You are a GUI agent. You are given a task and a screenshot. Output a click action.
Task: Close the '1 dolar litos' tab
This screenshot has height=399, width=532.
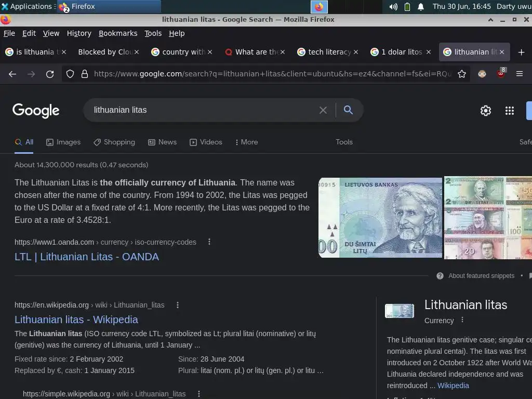(x=429, y=52)
